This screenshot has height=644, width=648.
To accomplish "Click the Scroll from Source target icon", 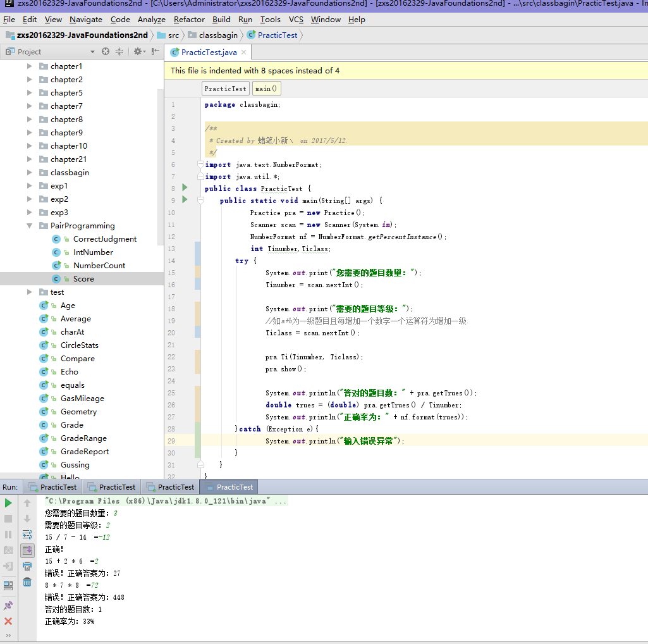I will [106, 51].
